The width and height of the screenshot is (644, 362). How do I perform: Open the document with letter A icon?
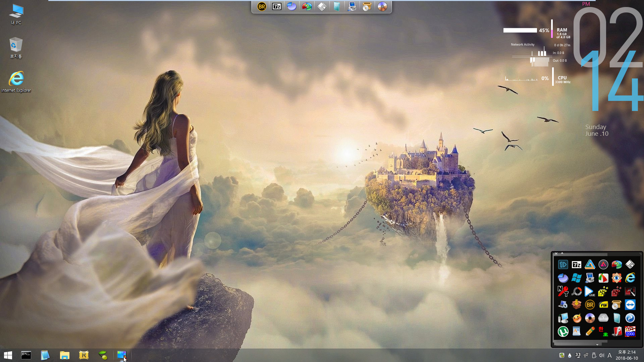(577, 331)
